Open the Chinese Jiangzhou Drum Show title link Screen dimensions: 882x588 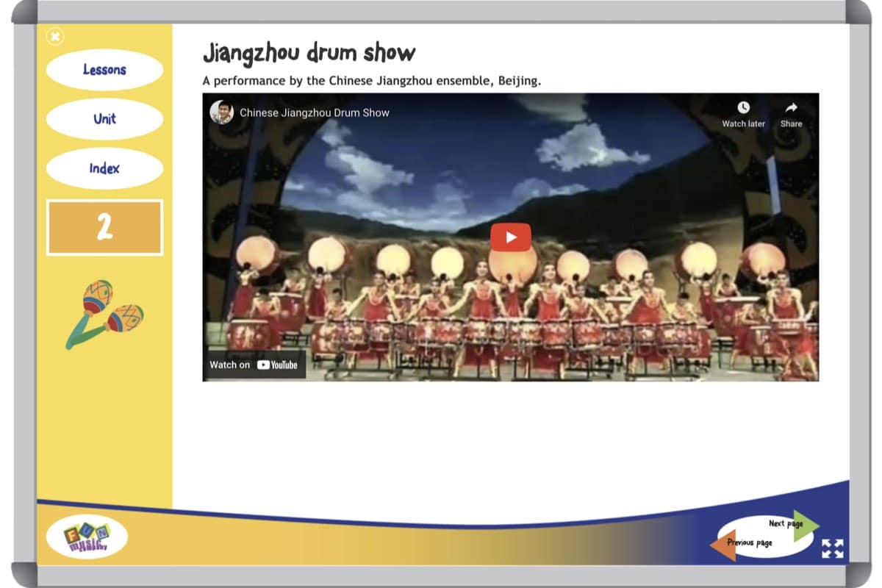coord(315,112)
